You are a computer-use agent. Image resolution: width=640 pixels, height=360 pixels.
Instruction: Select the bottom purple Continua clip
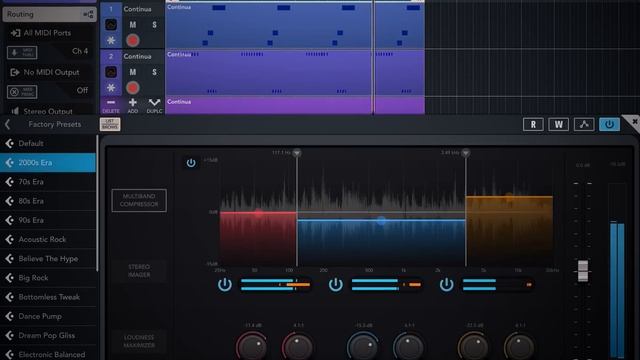coord(295,105)
